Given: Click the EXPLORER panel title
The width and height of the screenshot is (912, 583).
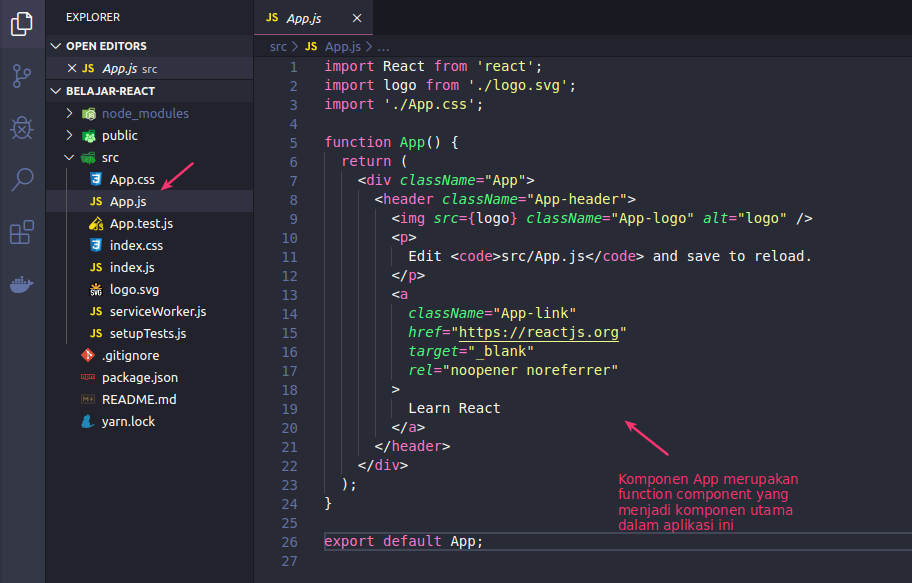Looking at the screenshot, I should tap(93, 17).
